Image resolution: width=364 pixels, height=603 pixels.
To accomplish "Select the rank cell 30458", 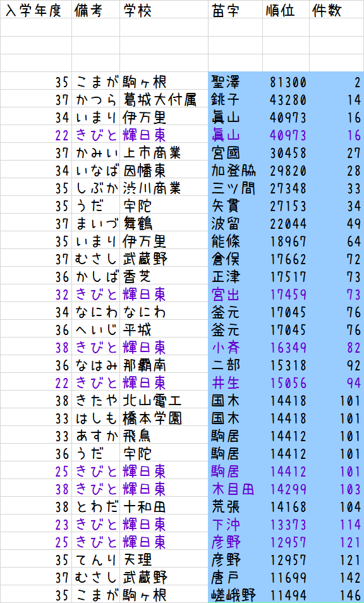I will pyautogui.click(x=286, y=152).
